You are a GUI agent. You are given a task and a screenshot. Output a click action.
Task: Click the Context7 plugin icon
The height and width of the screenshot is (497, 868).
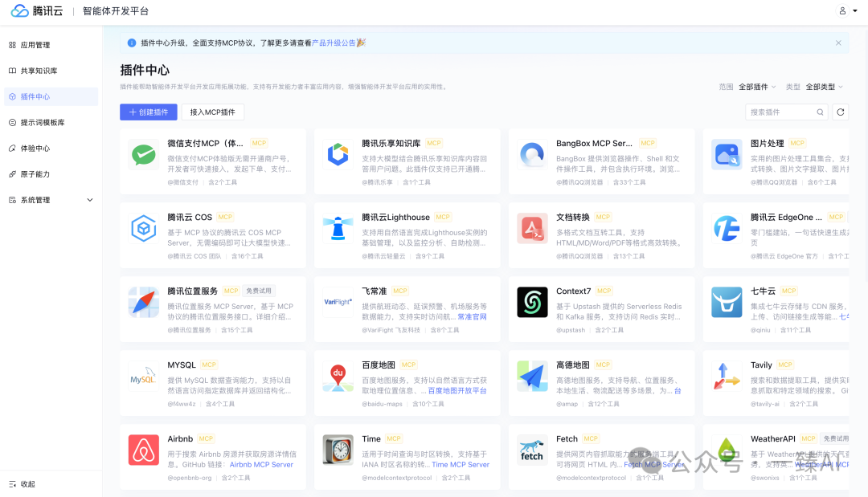[x=532, y=303]
